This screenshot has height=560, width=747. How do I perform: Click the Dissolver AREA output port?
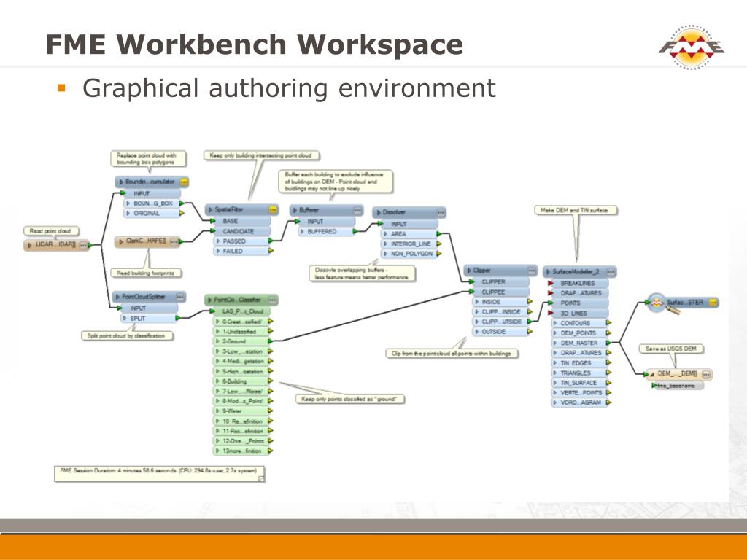point(410,234)
